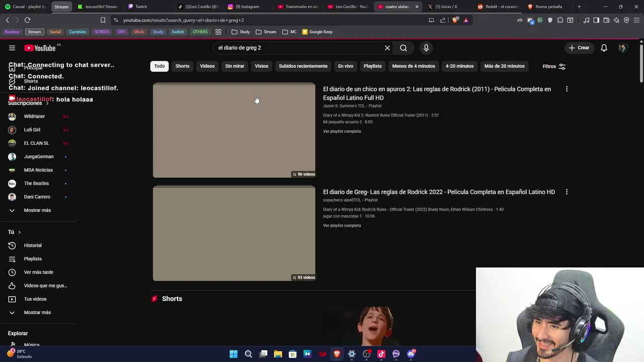The image size is (644, 362).
Task: Open the YouTube hamburger guide menu
Action: pyautogui.click(x=12, y=48)
